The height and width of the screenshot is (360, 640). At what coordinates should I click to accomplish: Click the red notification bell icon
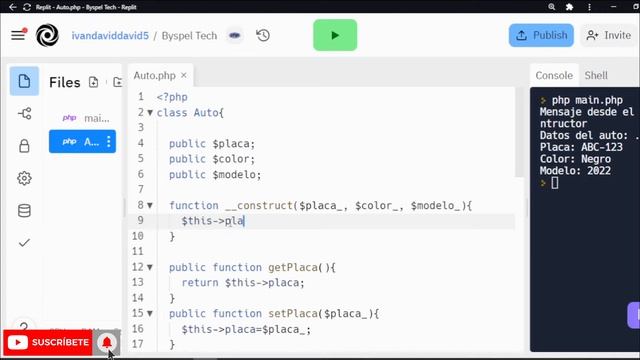(107, 342)
